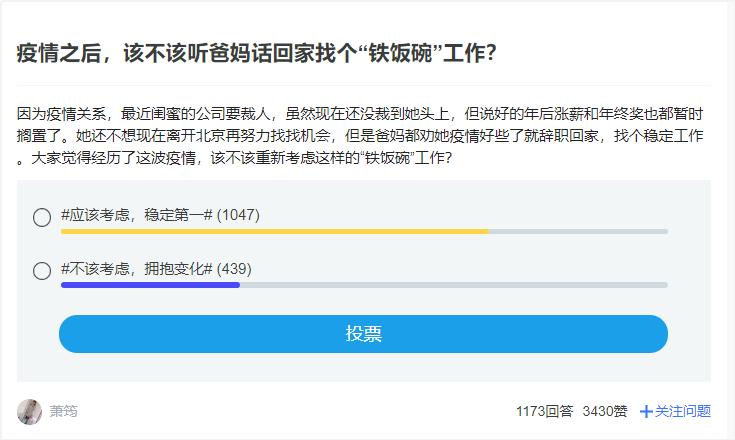Click the yellow vote progress bar

click(274, 231)
